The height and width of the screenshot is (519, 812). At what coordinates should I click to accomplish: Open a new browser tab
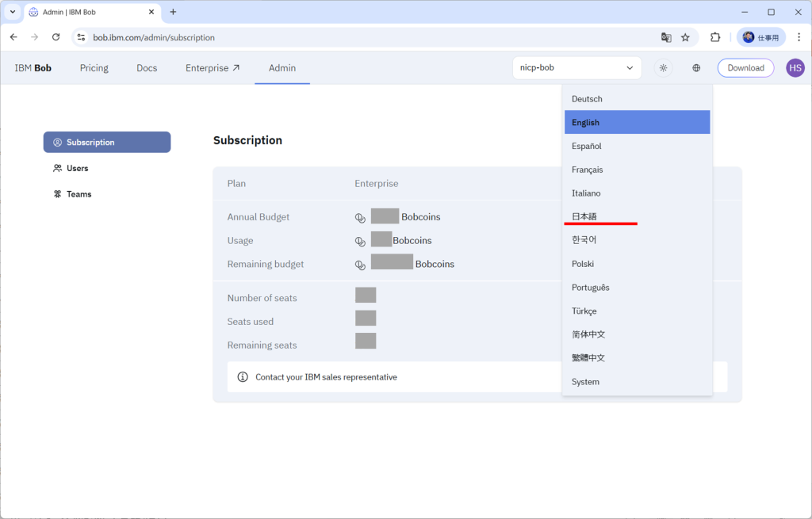[173, 12]
